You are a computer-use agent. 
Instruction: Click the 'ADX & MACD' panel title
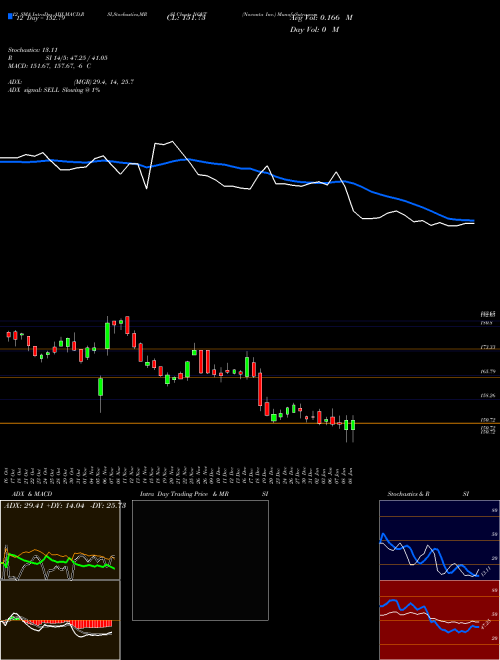(x=32, y=494)
